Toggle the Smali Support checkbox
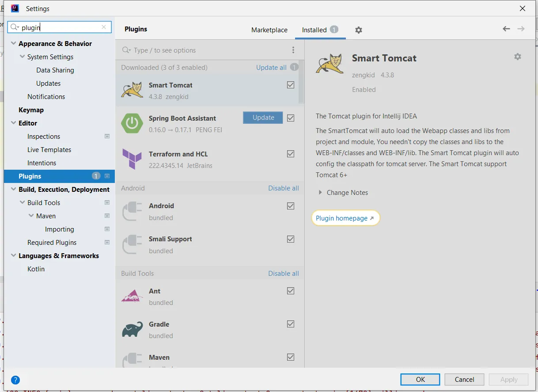538x392 pixels. pyautogui.click(x=291, y=239)
